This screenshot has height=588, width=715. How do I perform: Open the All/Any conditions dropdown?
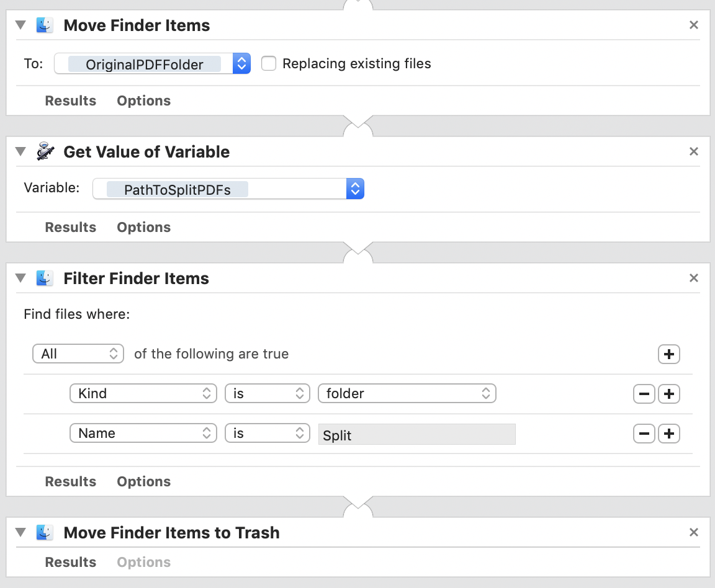(x=78, y=354)
